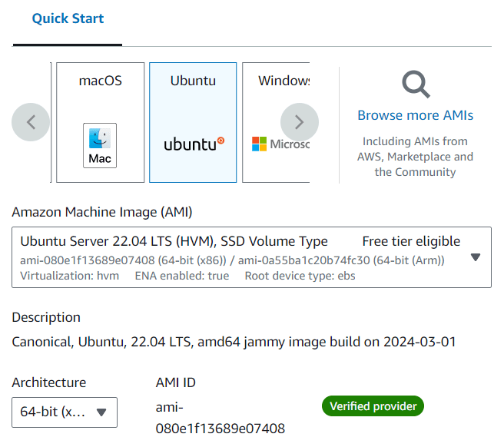The width and height of the screenshot is (504, 447).
Task: Click the AMI ID value text
Action: pyautogui.click(x=220, y=417)
